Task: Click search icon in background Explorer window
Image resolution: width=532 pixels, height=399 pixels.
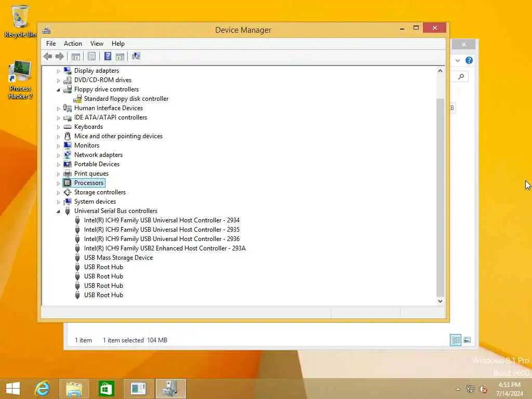Action: (461, 76)
